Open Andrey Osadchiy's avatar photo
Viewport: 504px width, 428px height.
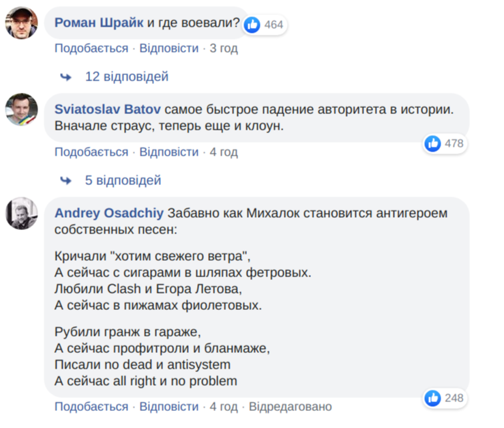(22, 213)
